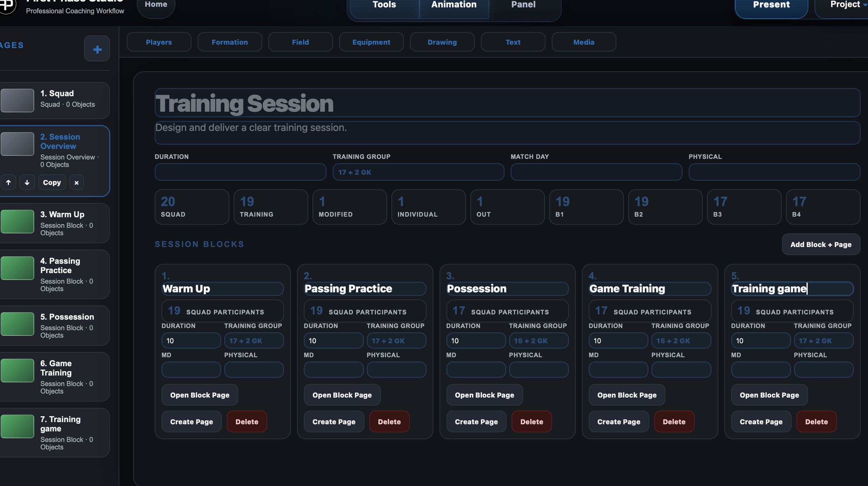
Task: Create Page for Possession block
Action: pyautogui.click(x=476, y=421)
